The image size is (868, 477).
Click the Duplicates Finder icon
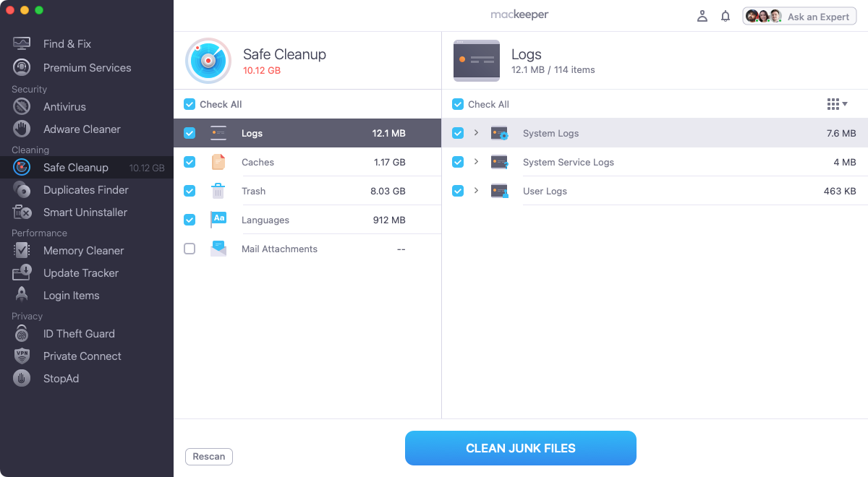tap(22, 189)
